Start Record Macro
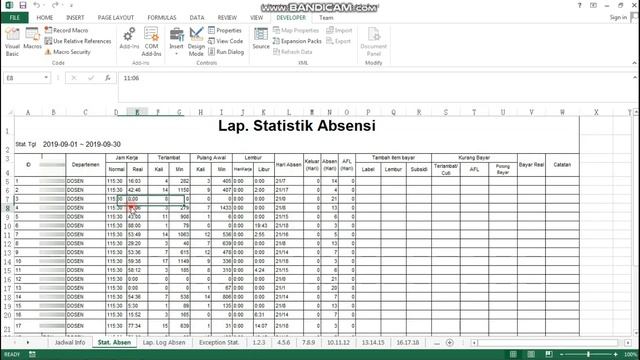Image resolution: width=640 pixels, height=360 pixels. (66, 30)
